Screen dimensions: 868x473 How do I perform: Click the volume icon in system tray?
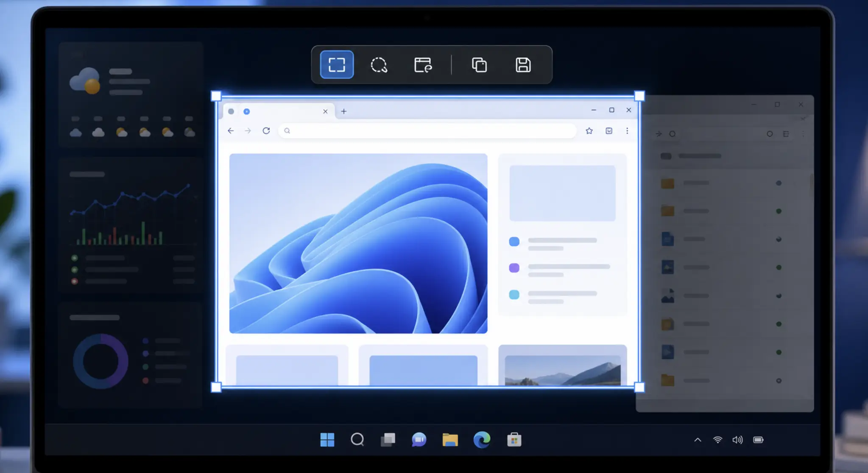737,440
